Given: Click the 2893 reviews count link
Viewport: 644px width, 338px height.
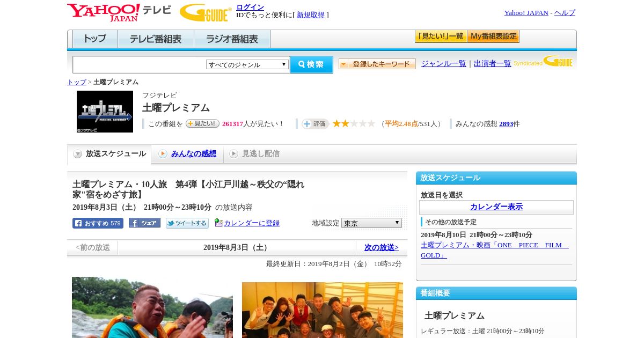Looking at the screenshot, I should pos(506,124).
